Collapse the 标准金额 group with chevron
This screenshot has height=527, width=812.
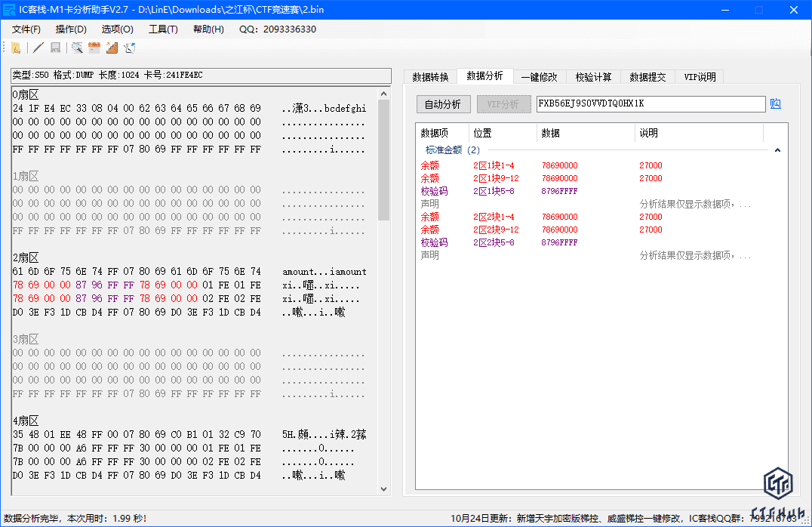(x=777, y=150)
